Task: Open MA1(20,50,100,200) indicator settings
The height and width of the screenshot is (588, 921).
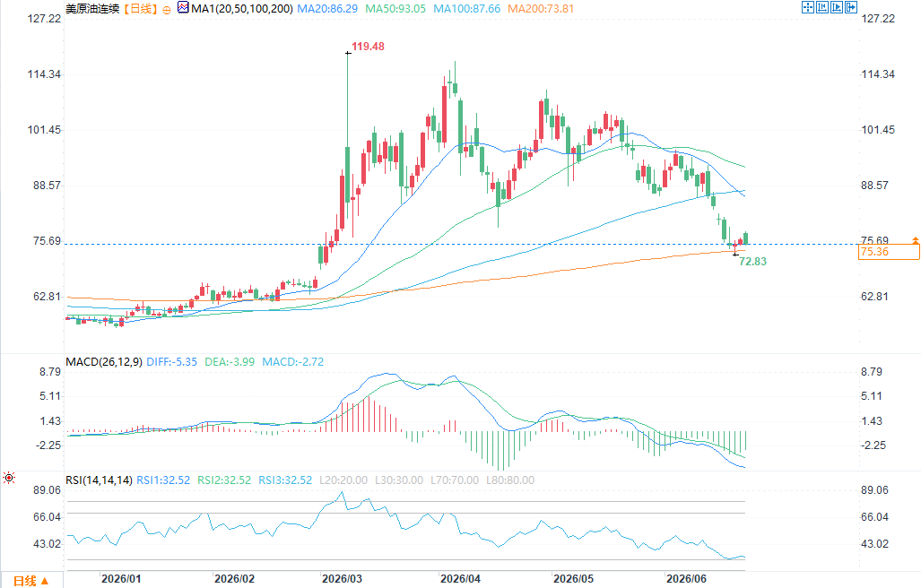Action: coord(242,9)
